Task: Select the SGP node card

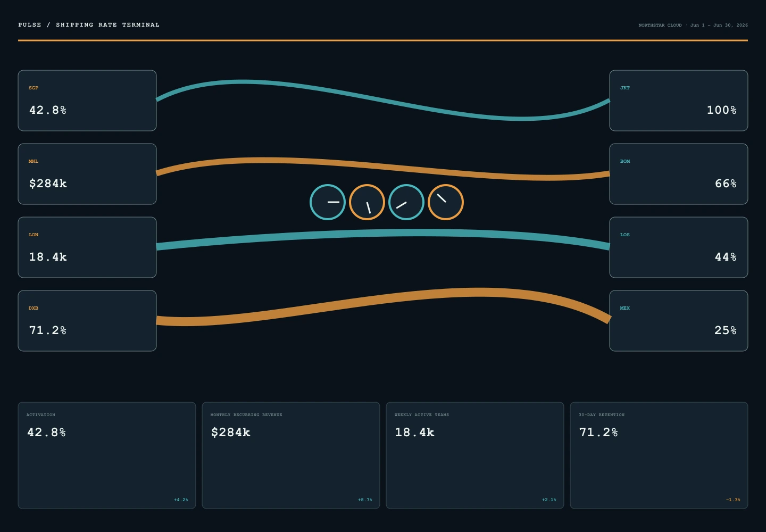Action: (x=87, y=101)
